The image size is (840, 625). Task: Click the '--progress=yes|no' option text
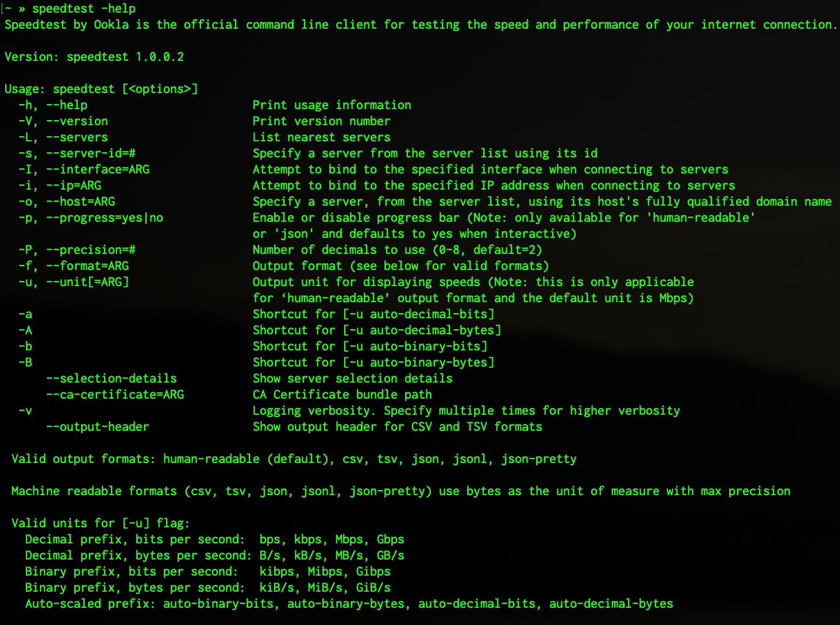[x=105, y=218]
